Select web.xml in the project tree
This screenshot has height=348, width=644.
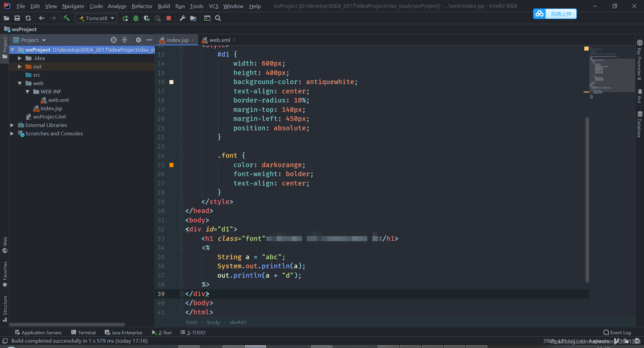click(58, 100)
